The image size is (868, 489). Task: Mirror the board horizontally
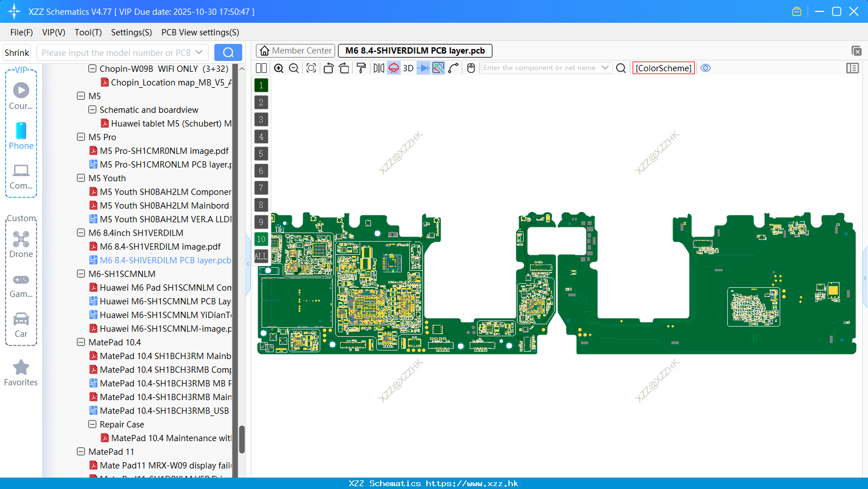pyautogui.click(x=379, y=68)
